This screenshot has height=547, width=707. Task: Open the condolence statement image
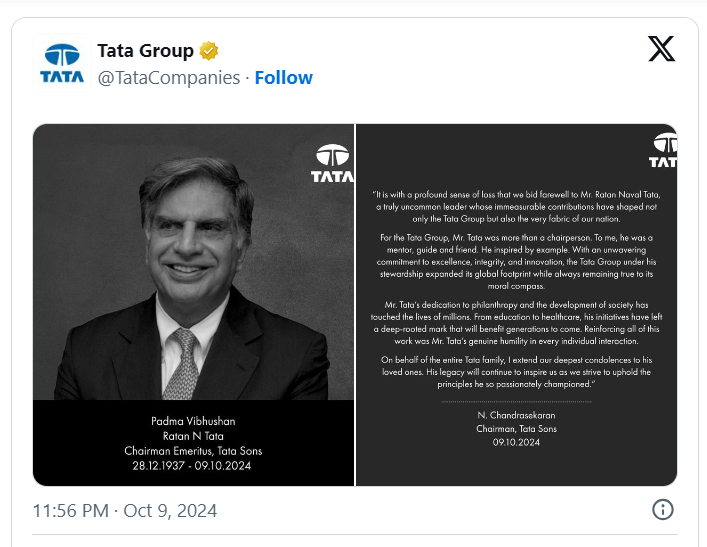point(516,305)
